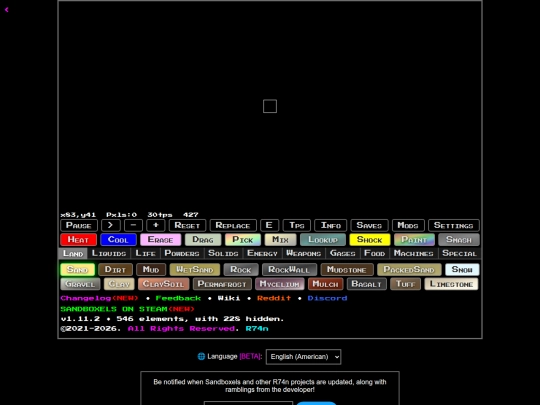Switch to the Gases category tab

(343, 253)
